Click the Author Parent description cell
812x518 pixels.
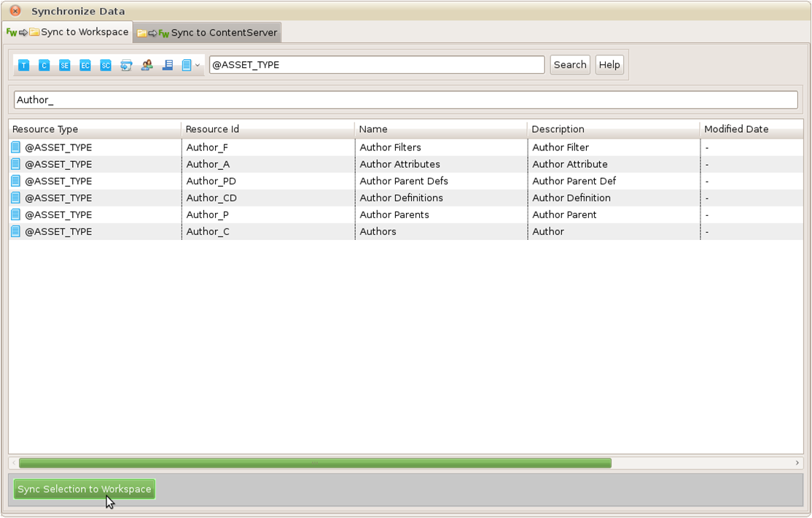click(614, 214)
